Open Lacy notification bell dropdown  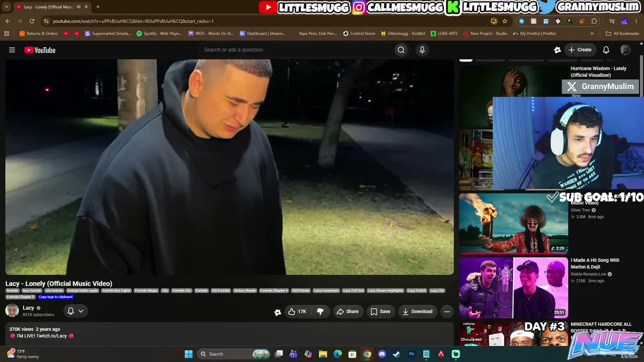(75, 311)
